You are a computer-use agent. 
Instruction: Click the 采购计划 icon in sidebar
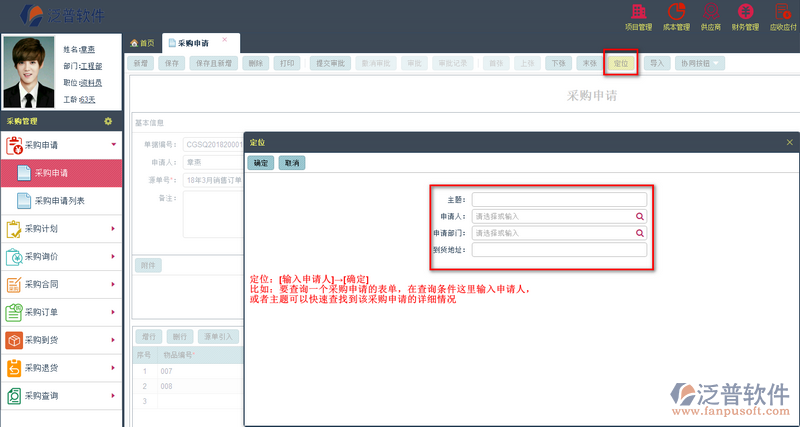[14, 229]
